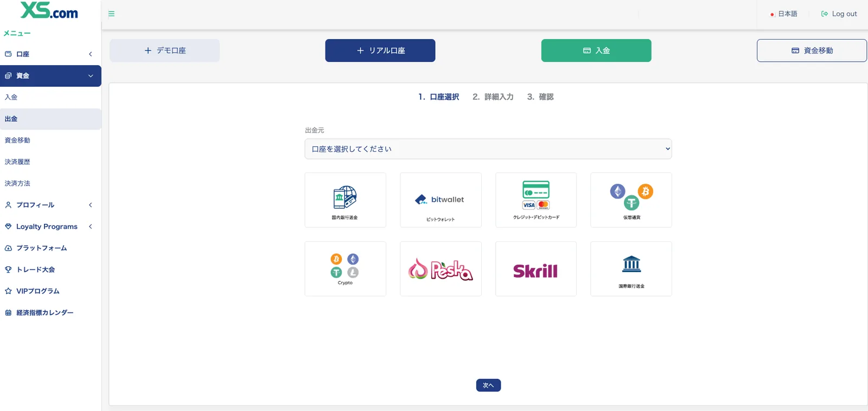Open 資金移動 in the sidebar submenu

[50, 140]
